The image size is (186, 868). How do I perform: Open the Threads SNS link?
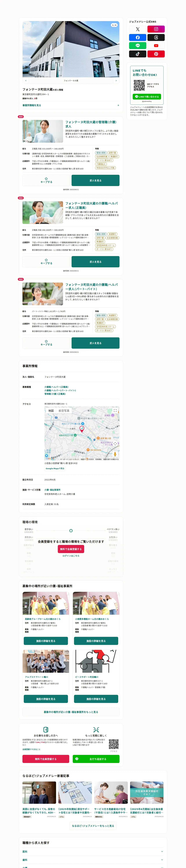(156, 37)
